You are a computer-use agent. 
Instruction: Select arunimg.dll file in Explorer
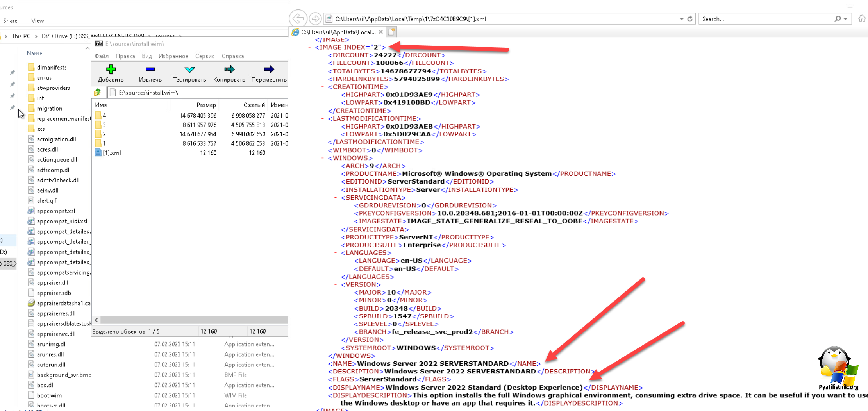point(52,344)
